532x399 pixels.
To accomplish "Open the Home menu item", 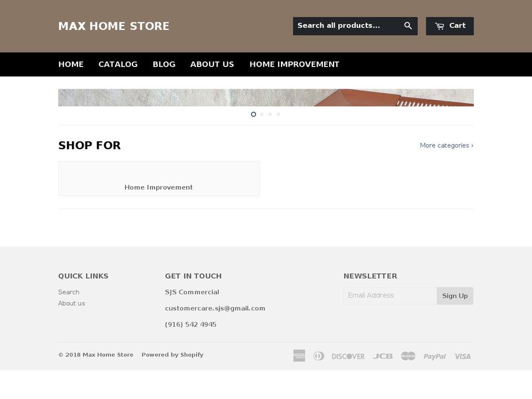I will (71, 64).
